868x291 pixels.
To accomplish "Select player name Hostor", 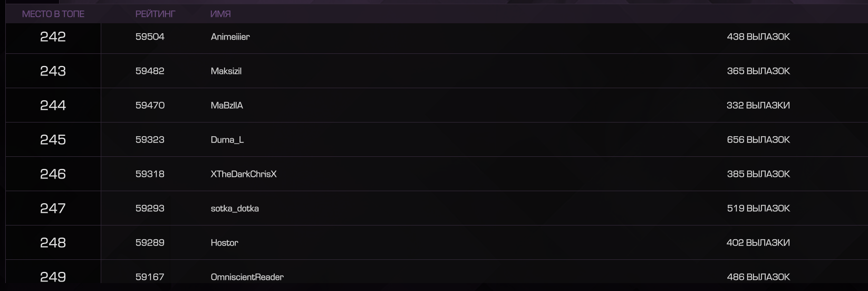I will (x=225, y=243).
